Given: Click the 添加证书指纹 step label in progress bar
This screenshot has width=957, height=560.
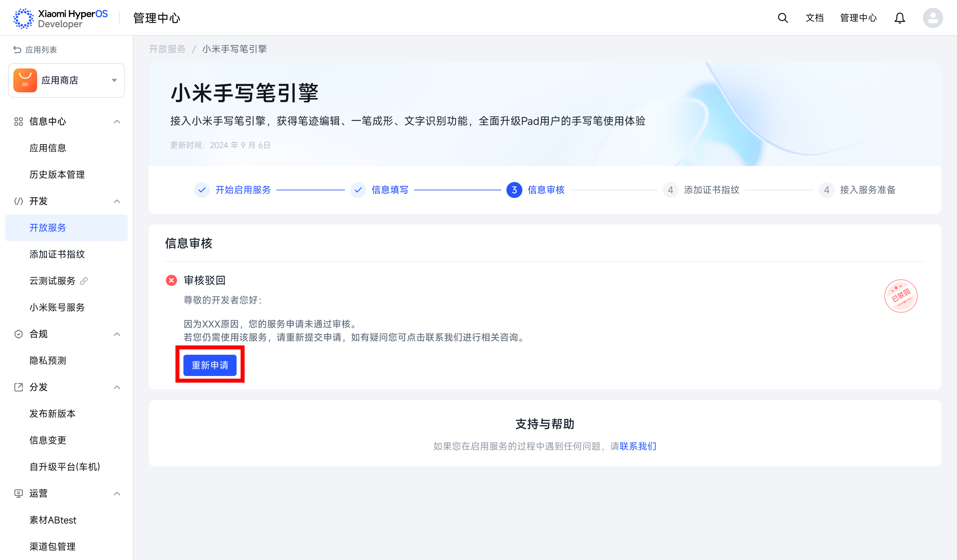Looking at the screenshot, I should point(711,190).
